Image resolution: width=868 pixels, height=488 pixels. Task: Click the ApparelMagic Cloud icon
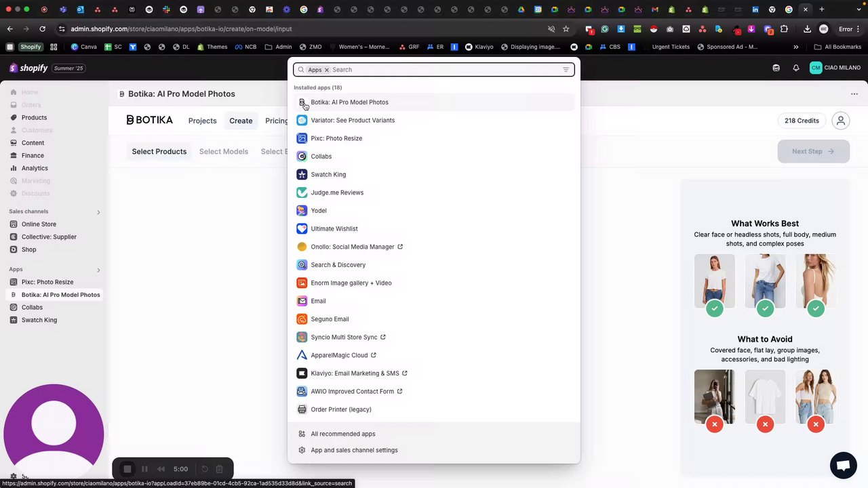(x=302, y=355)
